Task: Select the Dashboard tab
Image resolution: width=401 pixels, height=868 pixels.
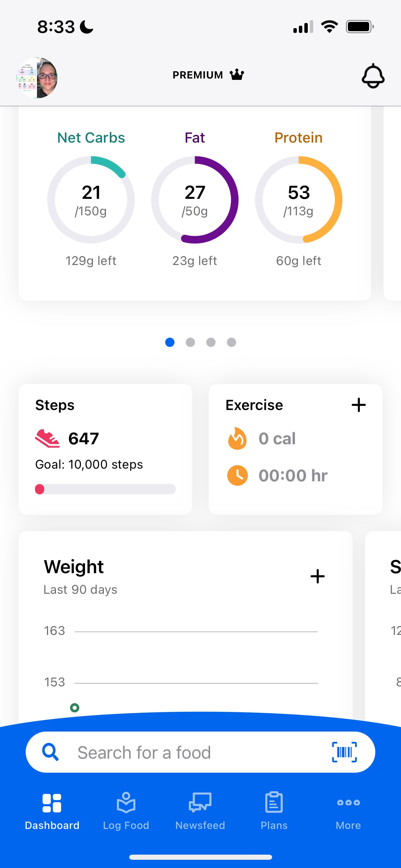Action: coord(52,811)
